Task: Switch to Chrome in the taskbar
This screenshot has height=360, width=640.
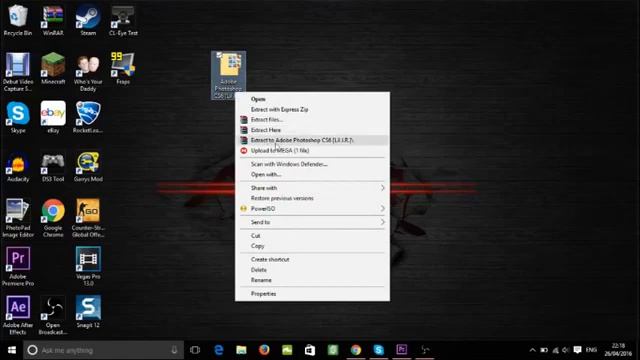Action: [x=356, y=350]
